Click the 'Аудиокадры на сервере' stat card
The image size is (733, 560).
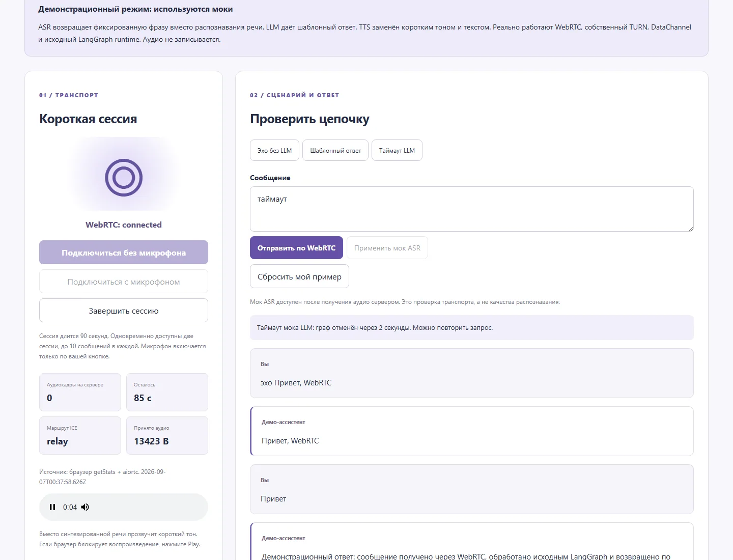80,392
